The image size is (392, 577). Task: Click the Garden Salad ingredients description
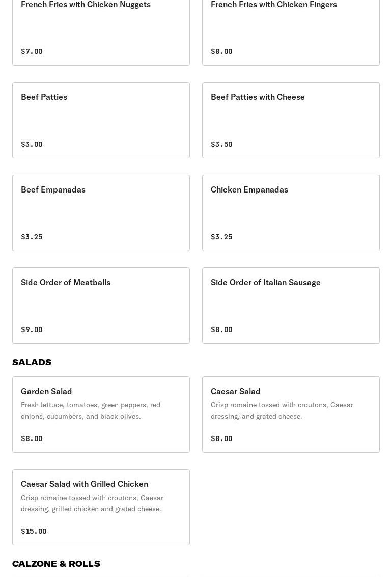pyautogui.click(x=91, y=410)
